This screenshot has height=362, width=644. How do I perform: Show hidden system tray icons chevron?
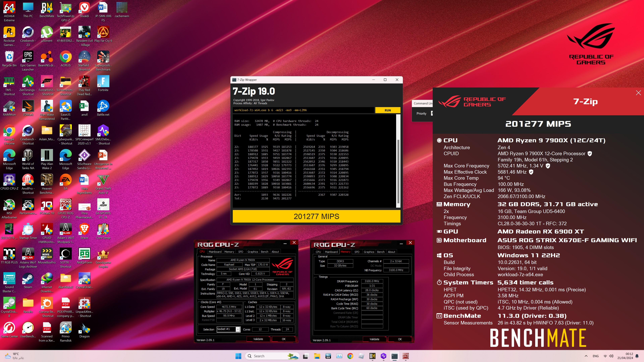(x=586, y=356)
